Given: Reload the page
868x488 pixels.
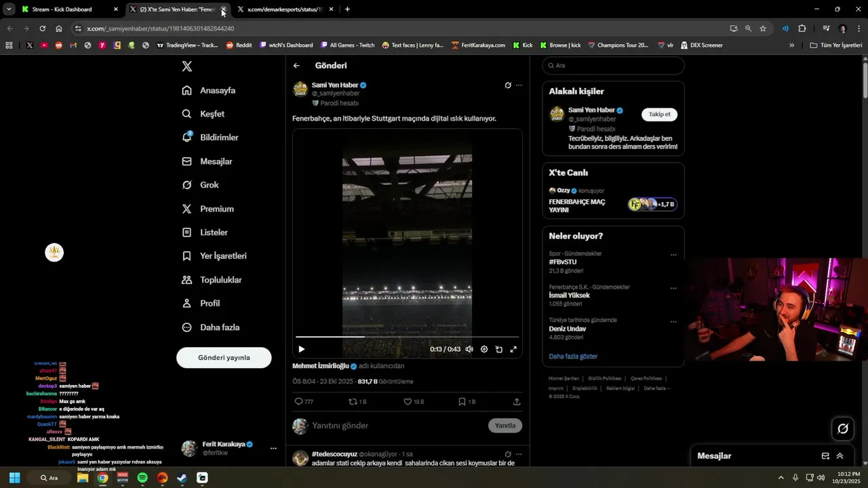Looking at the screenshot, I should (x=42, y=28).
